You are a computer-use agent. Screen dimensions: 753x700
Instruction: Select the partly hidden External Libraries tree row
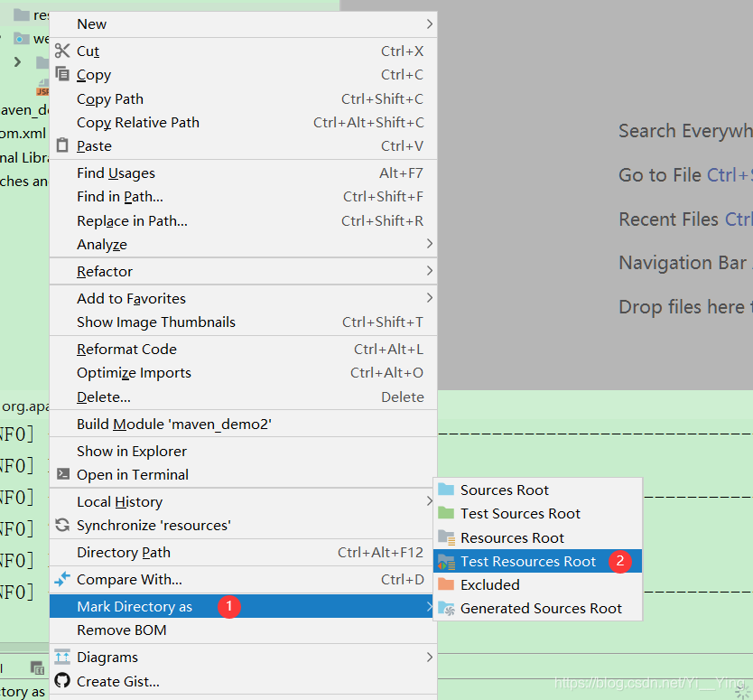click(x=24, y=157)
